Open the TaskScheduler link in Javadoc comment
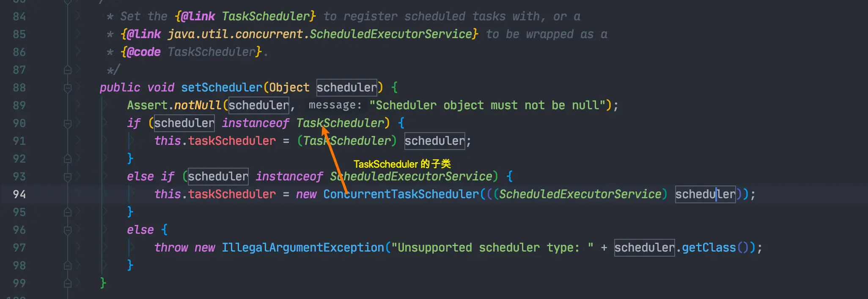Image resolution: width=868 pixels, height=299 pixels. tap(266, 17)
